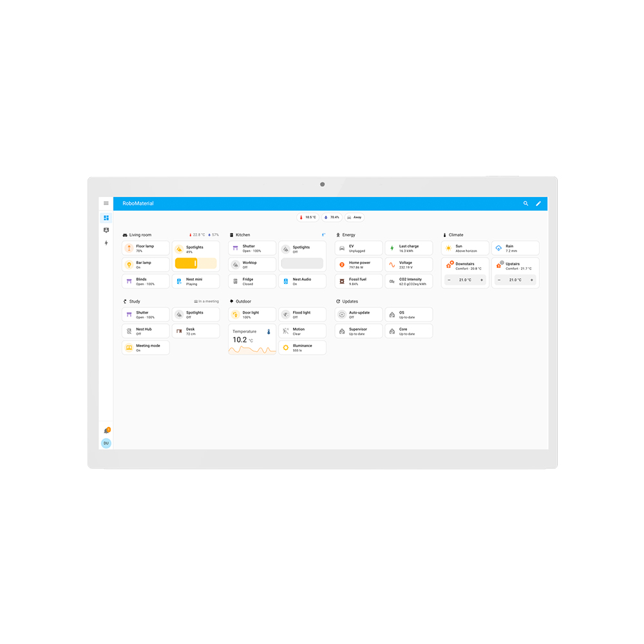Click the Kitchen section heading

(243, 235)
